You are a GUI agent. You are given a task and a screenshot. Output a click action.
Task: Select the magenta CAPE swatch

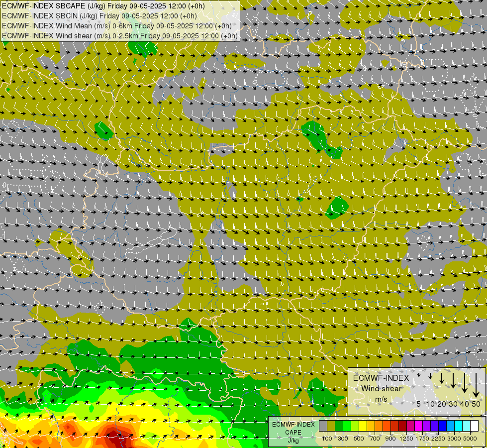(419, 426)
